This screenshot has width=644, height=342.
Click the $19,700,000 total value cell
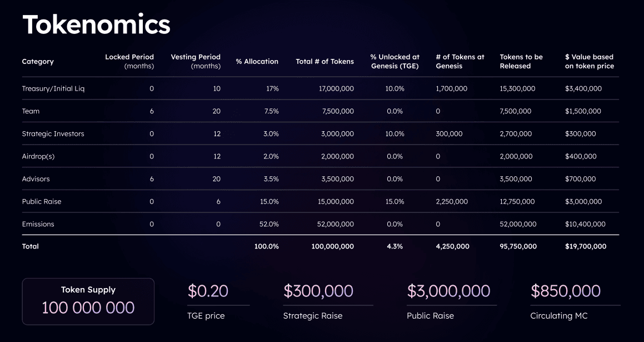[586, 246]
